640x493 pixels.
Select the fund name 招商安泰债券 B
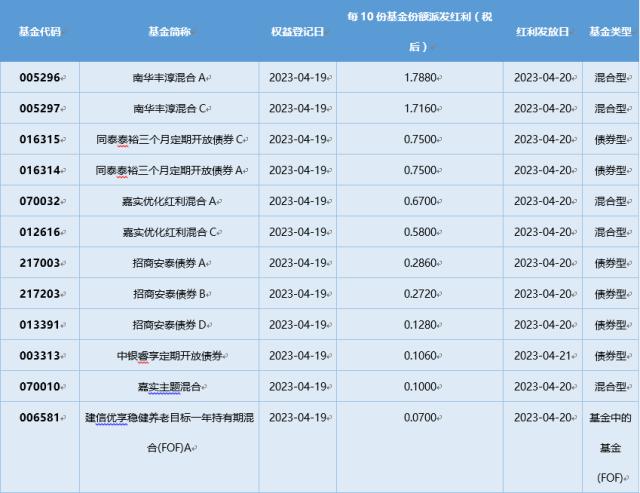[169, 294]
